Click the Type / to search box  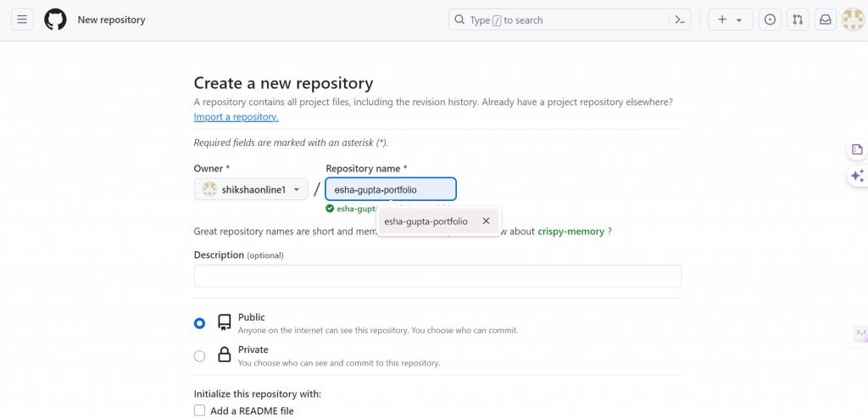(558, 20)
